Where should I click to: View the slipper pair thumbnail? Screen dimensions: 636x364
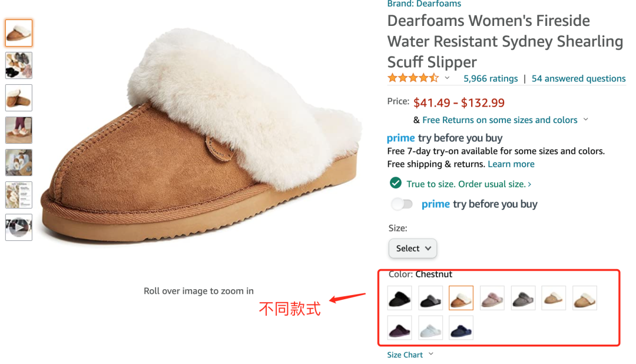click(x=19, y=98)
